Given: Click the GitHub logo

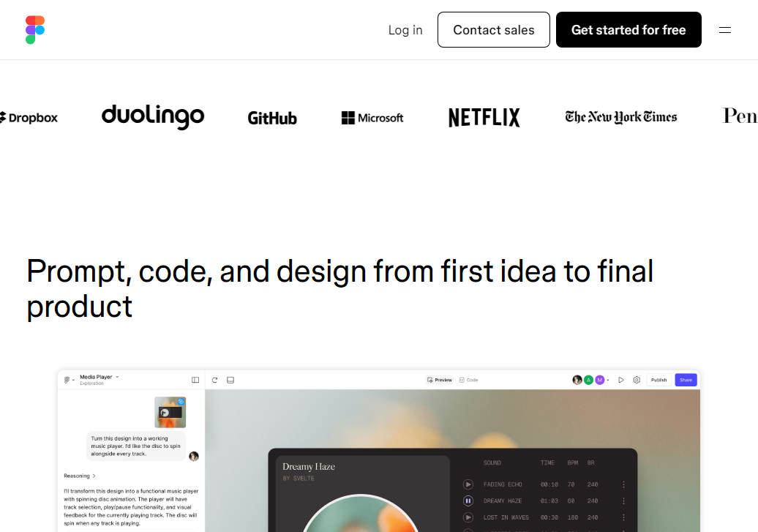Looking at the screenshot, I should point(272,118).
